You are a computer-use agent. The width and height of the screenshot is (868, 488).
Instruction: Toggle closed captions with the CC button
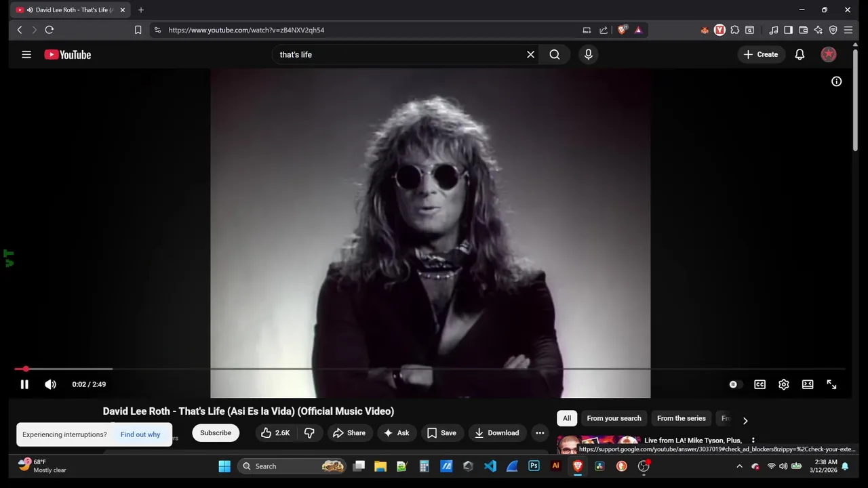760,384
